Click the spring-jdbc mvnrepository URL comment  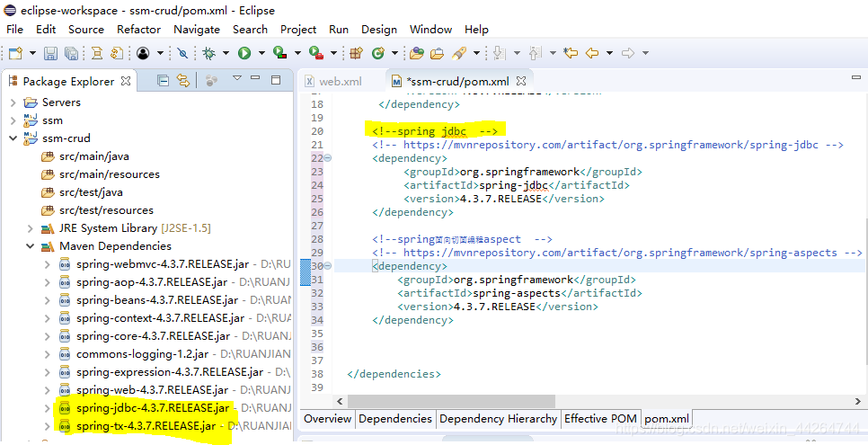click(607, 145)
